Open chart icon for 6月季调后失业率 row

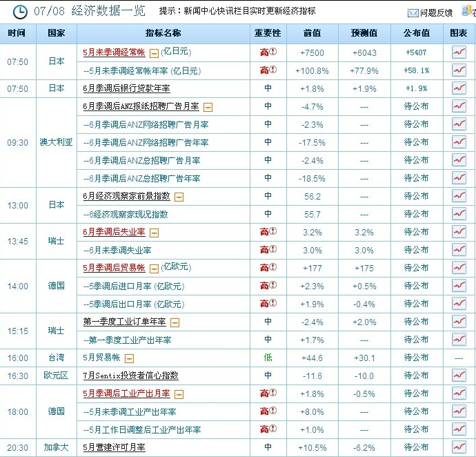pos(459,231)
